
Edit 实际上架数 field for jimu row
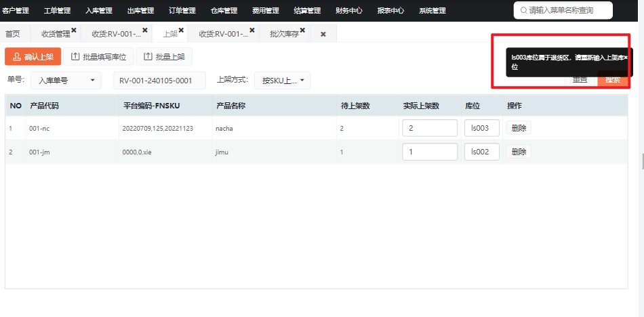[430, 152]
